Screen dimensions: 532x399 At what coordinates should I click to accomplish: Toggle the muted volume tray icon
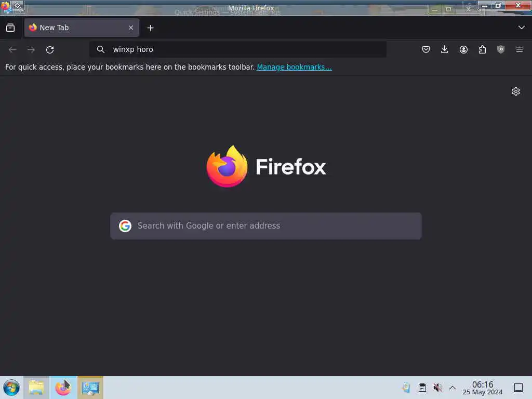(437, 388)
